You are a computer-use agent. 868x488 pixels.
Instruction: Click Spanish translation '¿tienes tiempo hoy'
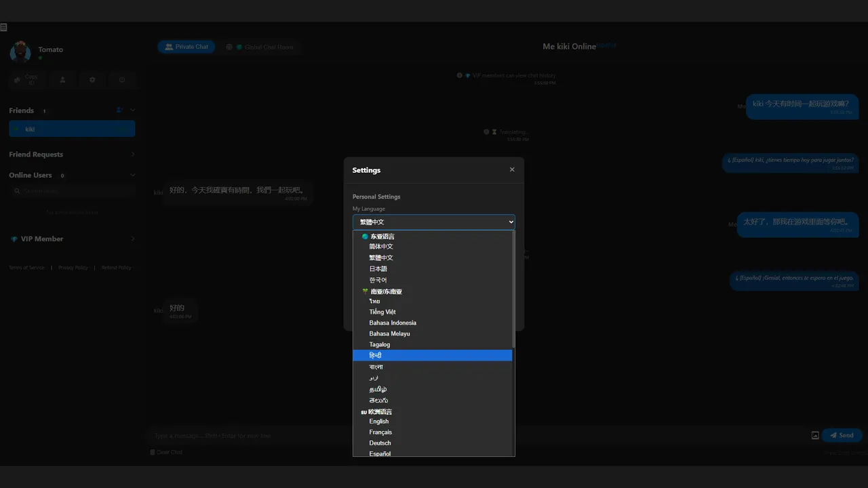pyautogui.click(x=790, y=163)
